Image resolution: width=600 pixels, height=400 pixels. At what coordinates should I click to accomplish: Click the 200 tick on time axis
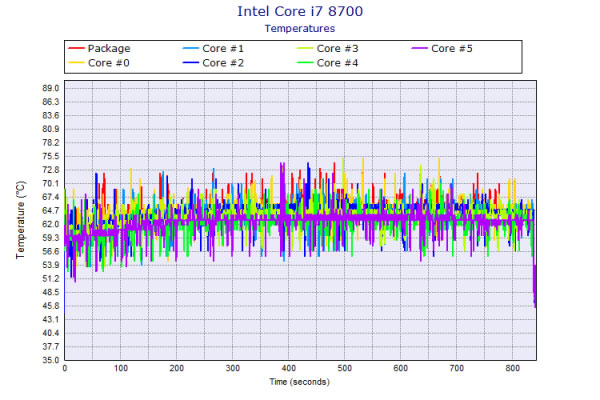tap(177, 368)
